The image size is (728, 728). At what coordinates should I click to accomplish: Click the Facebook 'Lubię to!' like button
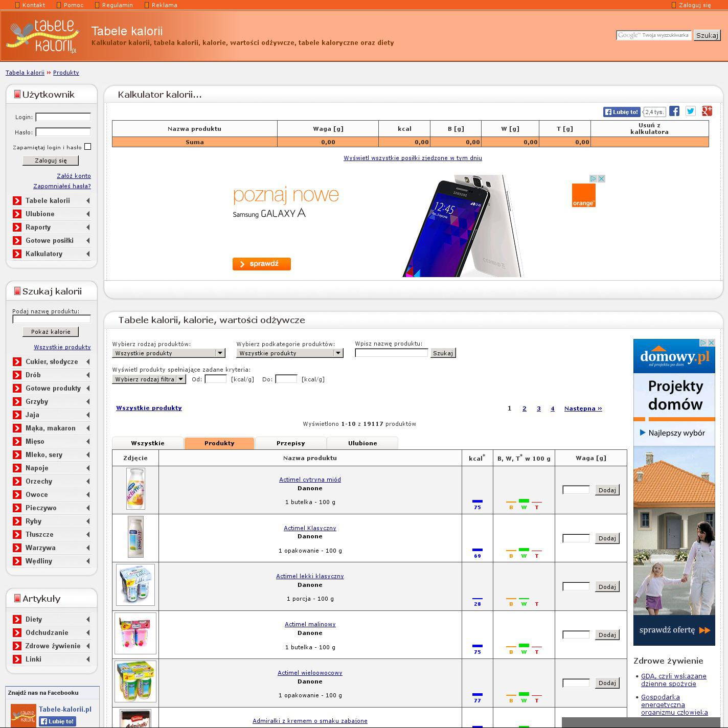(621, 112)
